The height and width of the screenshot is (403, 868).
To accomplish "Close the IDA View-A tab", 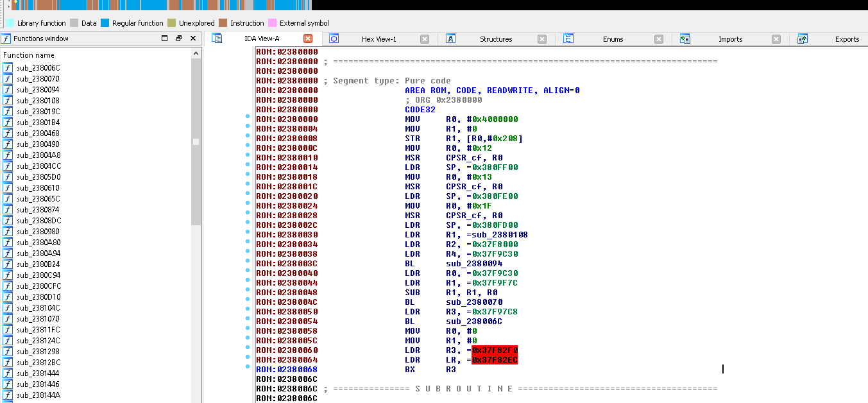I will 308,39.
